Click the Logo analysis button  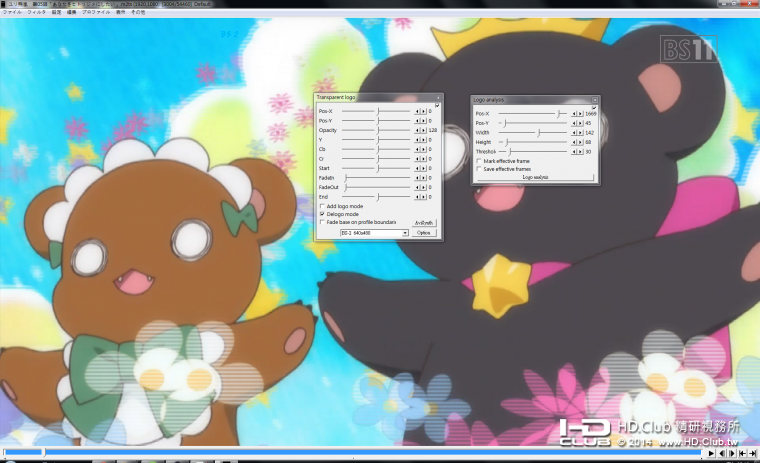[535, 177]
